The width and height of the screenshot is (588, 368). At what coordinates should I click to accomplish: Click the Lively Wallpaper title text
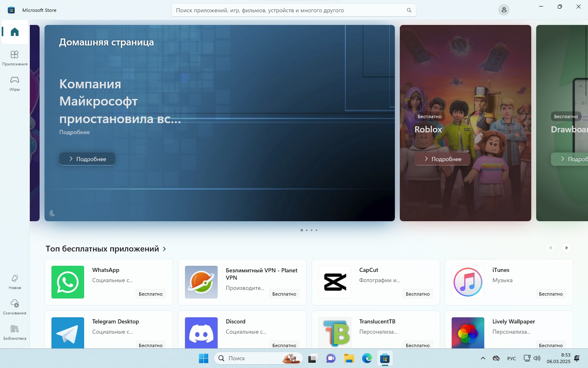[x=514, y=321]
